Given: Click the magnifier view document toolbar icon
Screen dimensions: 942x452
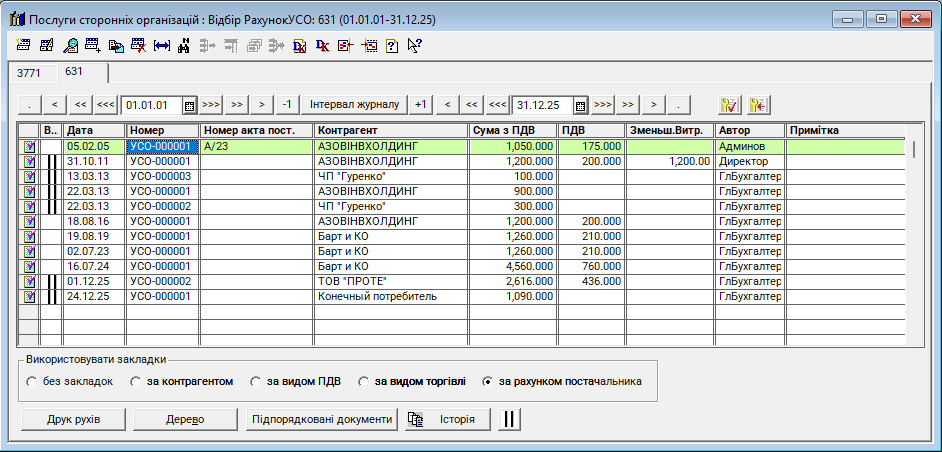Looking at the screenshot, I should coord(71,45).
